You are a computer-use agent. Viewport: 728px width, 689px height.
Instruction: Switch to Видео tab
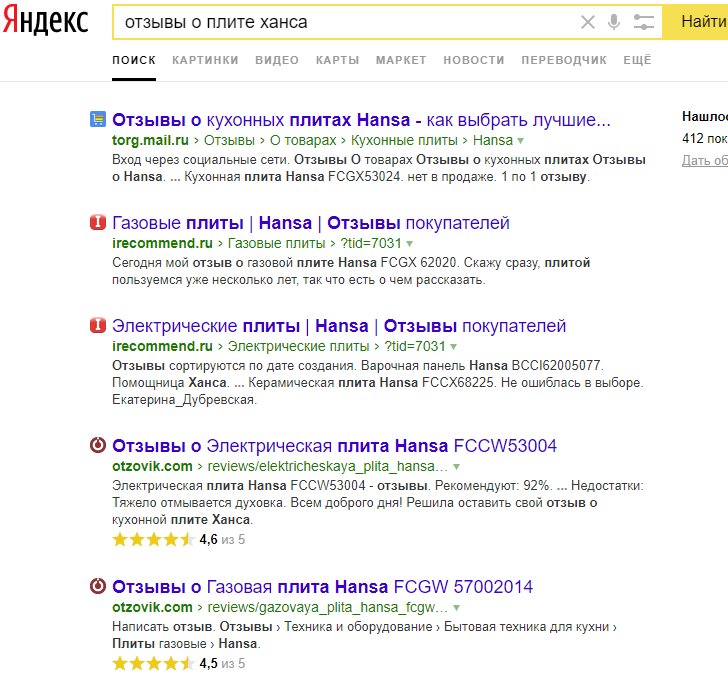[x=277, y=60]
